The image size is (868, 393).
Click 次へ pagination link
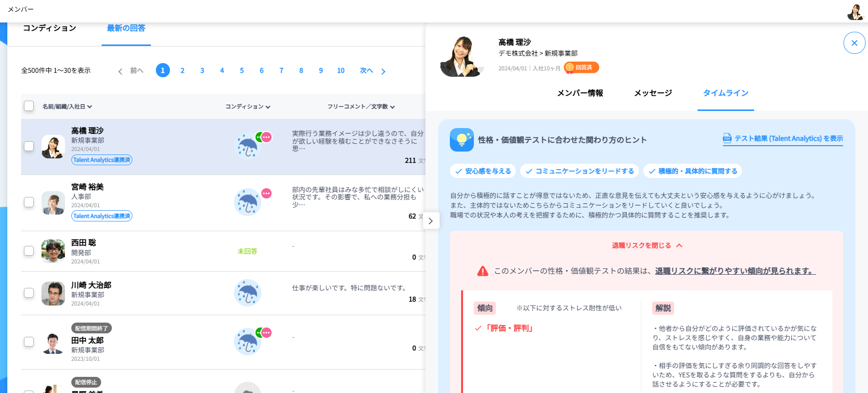click(366, 70)
